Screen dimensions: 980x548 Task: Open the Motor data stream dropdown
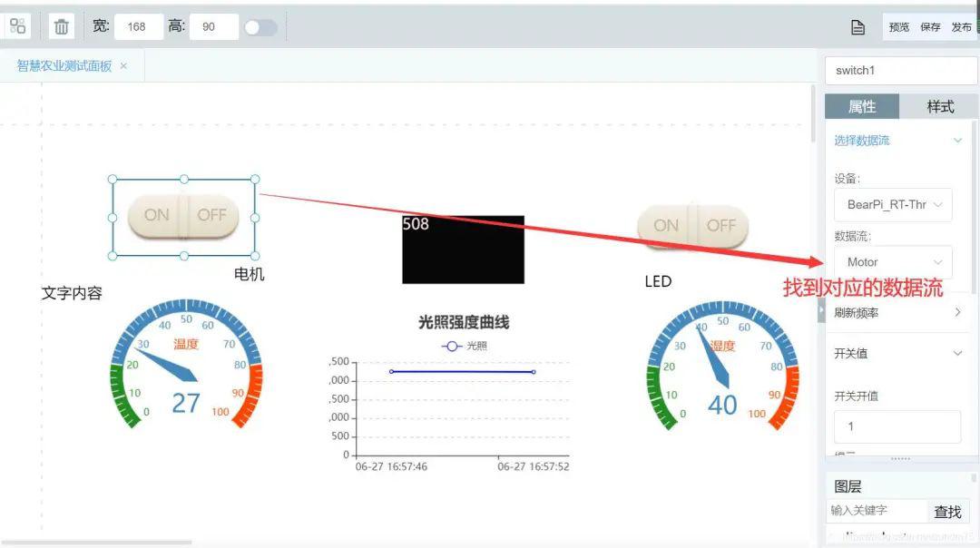(x=893, y=262)
